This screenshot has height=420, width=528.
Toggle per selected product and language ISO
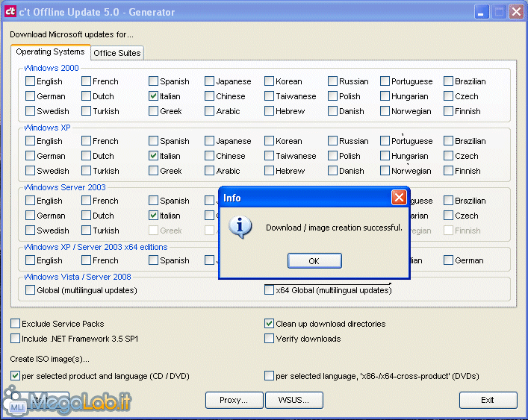pos(15,376)
